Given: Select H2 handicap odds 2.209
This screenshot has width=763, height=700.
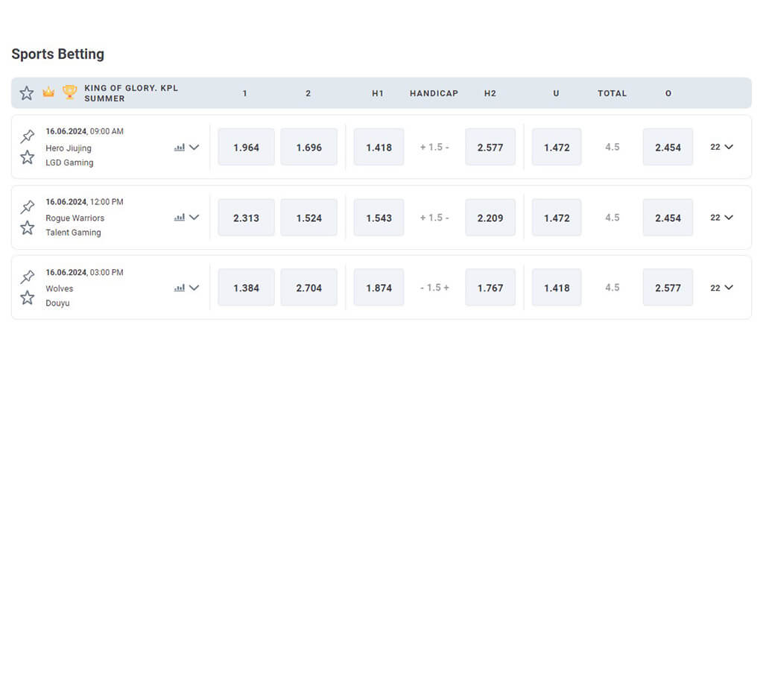Looking at the screenshot, I should click(490, 218).
